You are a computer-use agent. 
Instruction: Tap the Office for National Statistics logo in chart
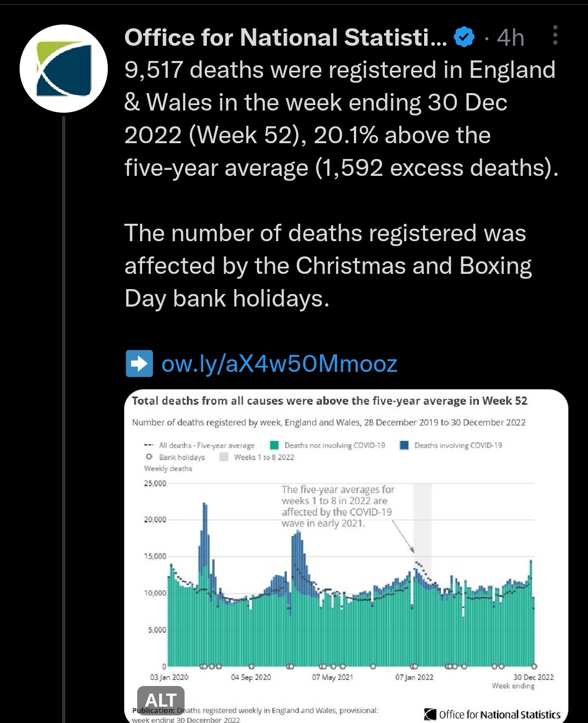(492, 714)
